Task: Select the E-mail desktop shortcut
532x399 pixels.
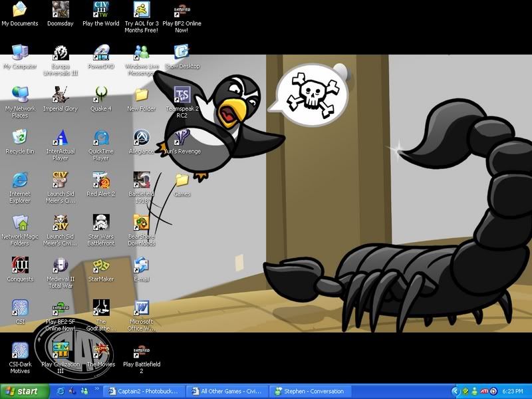Action: click(x=142, y=270)
